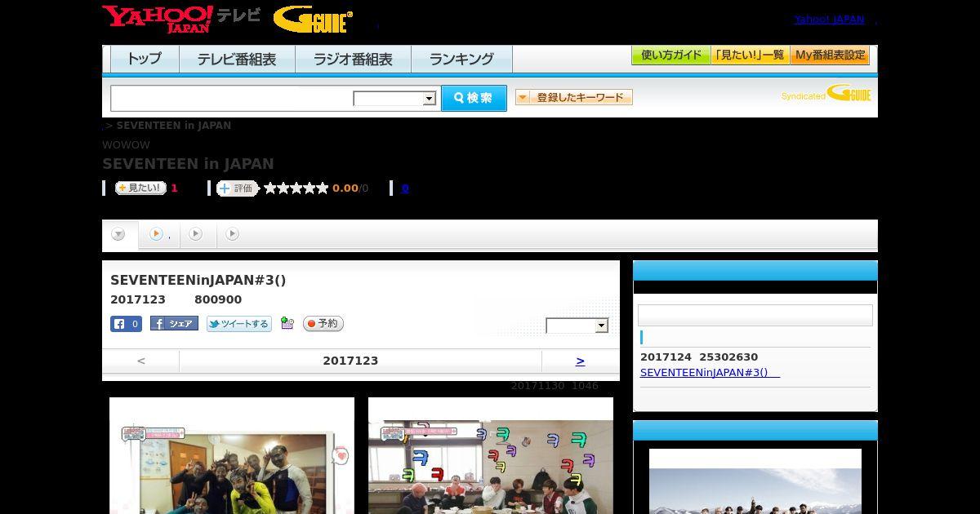Open 使い方ガイド button
The height and width of the screenshot is (514, 980).
pyautogui.click(x=670, y=55)
